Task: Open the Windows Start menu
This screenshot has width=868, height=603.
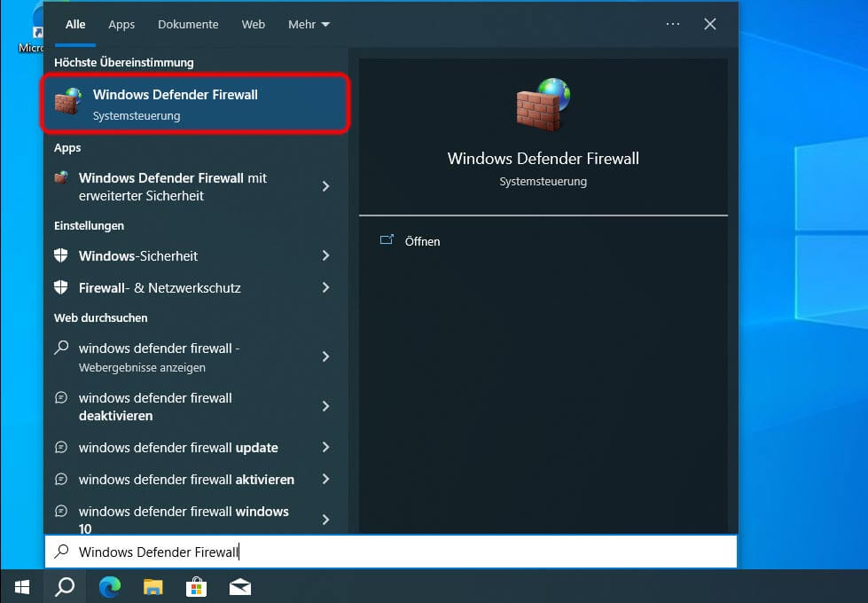Action: pos(21,587)
